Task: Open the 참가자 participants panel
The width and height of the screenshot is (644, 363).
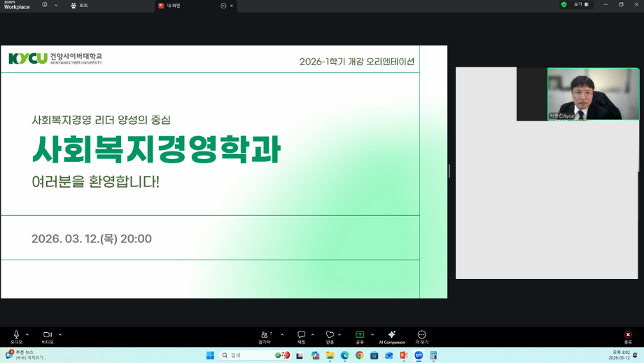Action: 265,337
